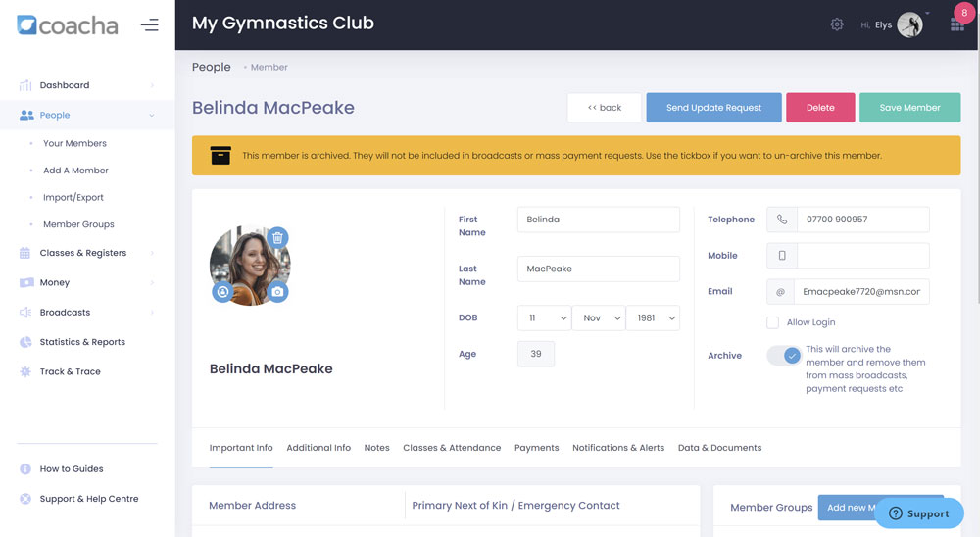Click the red Delete button
Screen dimensions: 980x537
click(820, 108)
